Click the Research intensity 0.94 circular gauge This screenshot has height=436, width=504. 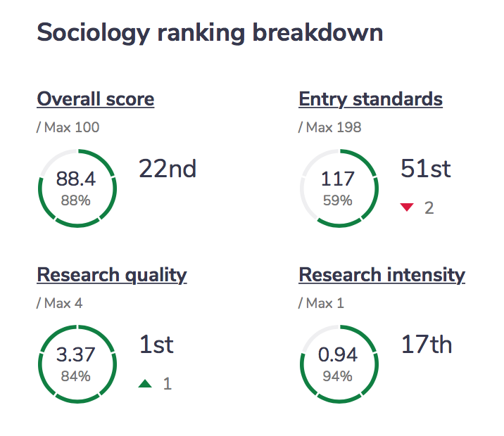pyautogui.click(x=338, y=364)
